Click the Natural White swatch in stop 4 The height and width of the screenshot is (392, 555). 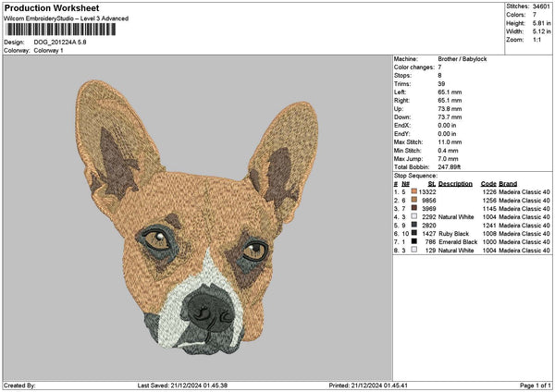(x=413, y=216)
